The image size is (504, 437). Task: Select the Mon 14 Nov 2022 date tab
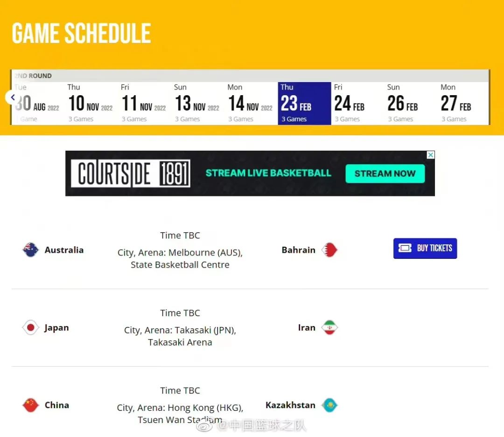coord(251,103)
